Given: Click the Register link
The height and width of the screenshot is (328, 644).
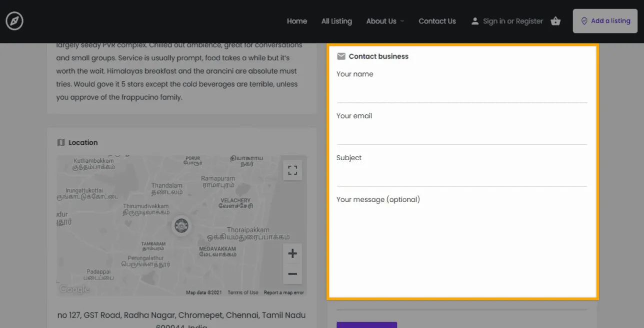Looking at the screenshot, I should pos(529,21).
